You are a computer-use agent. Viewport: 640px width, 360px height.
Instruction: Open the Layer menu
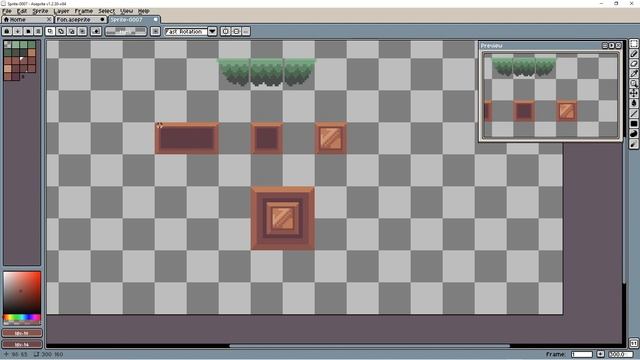pos(61,11)
